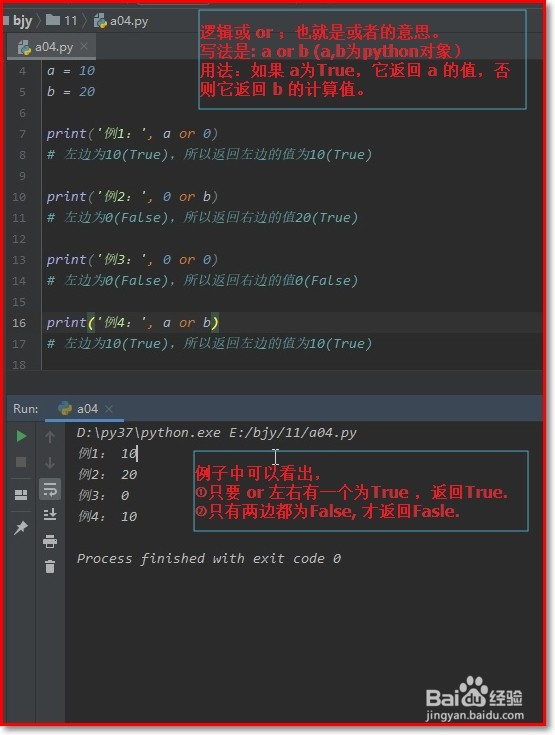
Task: Click the output line 例4: 10
Action: [108, 517]
